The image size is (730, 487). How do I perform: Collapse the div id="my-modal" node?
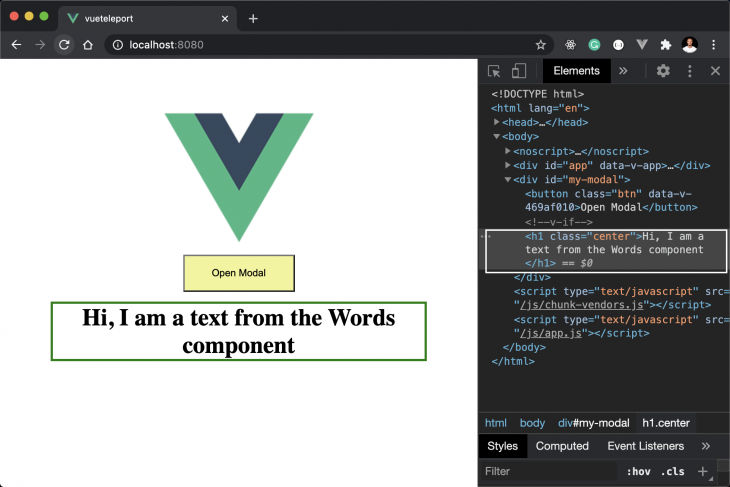coord(508,180)
